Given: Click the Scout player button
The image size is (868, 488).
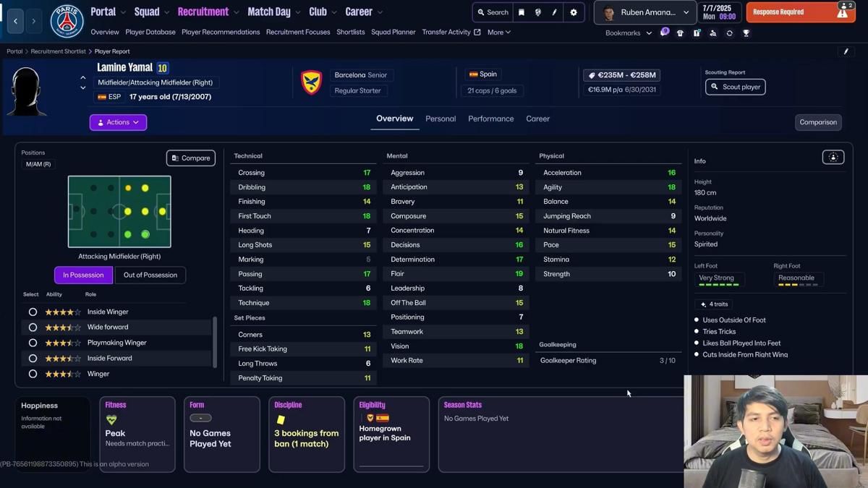Looking at the screenshot, I should (735, 87).
